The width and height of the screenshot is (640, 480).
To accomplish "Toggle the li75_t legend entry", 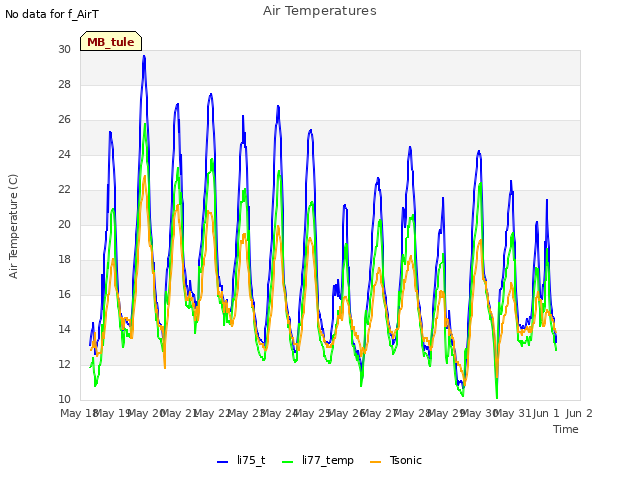I will click(x=241, y=460).
